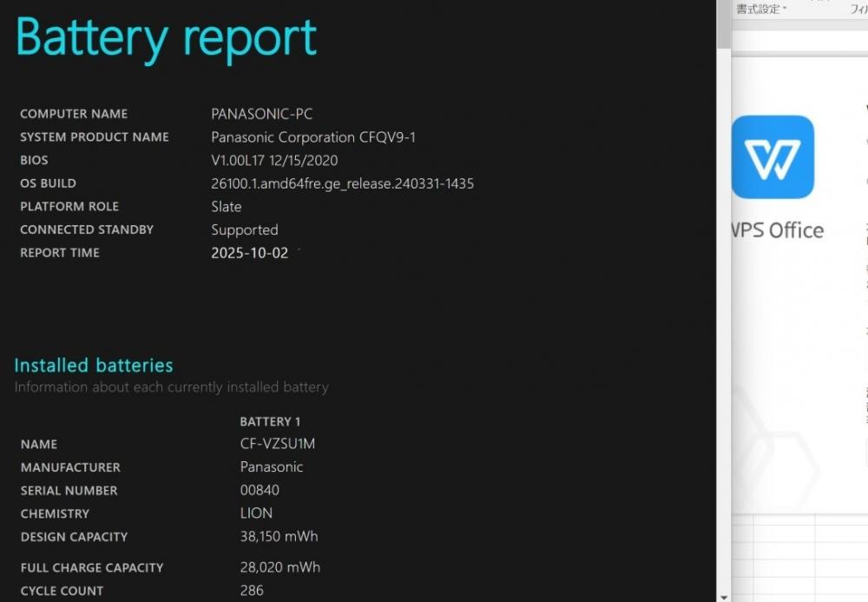Select the battery name 'CF-VZSU1M'

(x=278, y=444)
